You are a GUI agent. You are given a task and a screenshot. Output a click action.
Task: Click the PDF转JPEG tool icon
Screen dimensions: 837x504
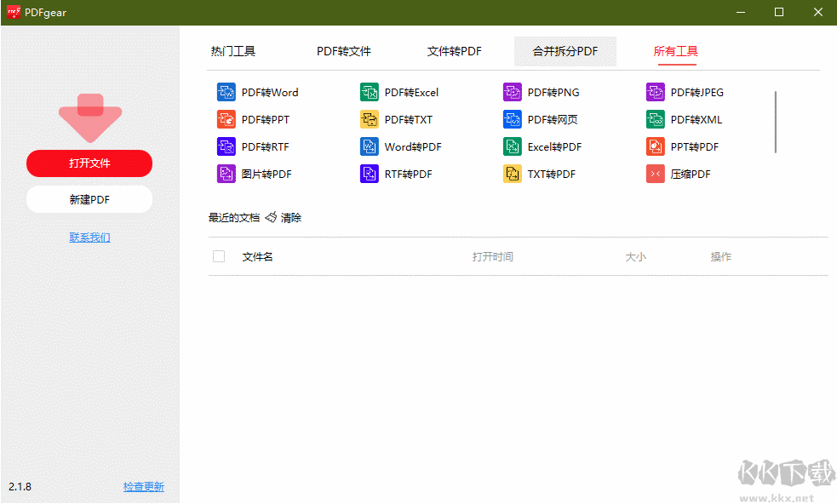click(x=656, y=92)
